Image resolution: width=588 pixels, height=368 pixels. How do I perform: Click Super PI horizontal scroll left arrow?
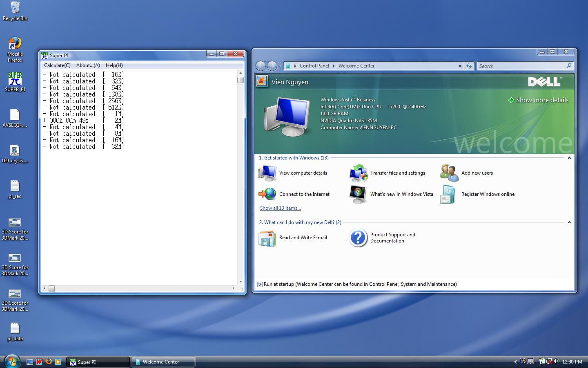(x=45, y=289)
